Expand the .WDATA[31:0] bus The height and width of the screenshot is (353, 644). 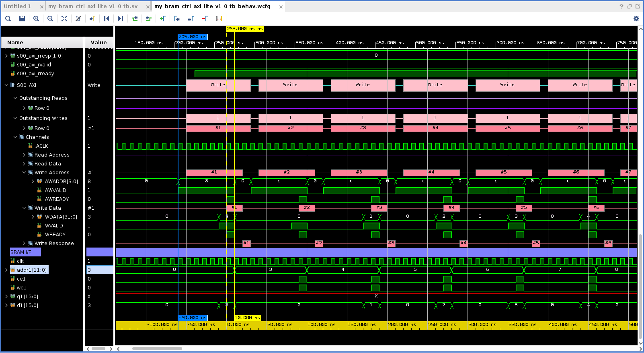point(33,217)
